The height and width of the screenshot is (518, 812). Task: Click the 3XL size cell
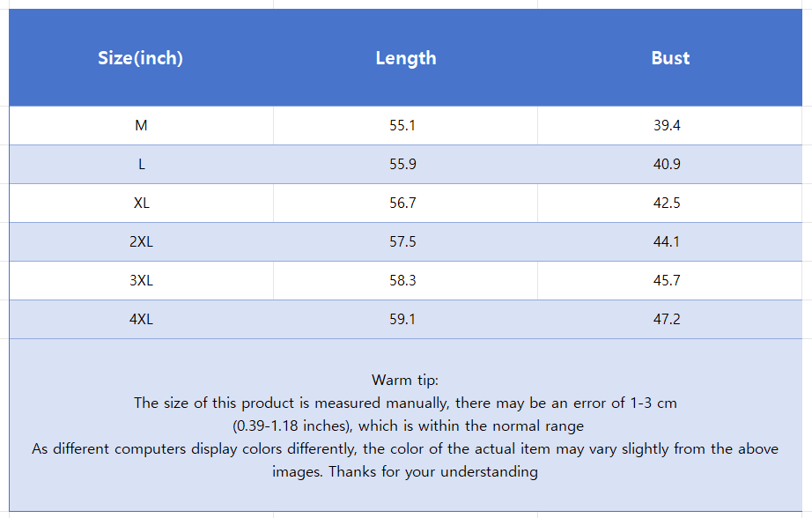(x=141, y=281)
